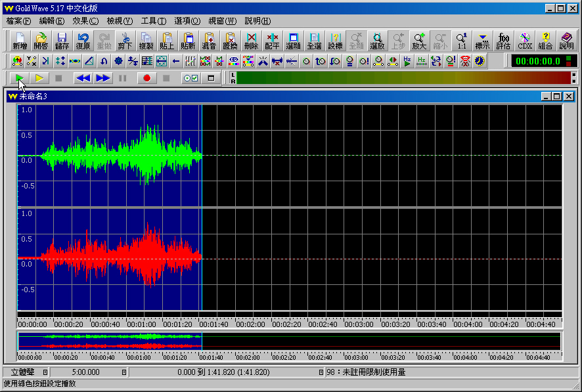Viewport: 582px width, 392px height.
Task: Open the 效果 (Effects) menu
Action: pyautogui.click(x=85, y=21)
